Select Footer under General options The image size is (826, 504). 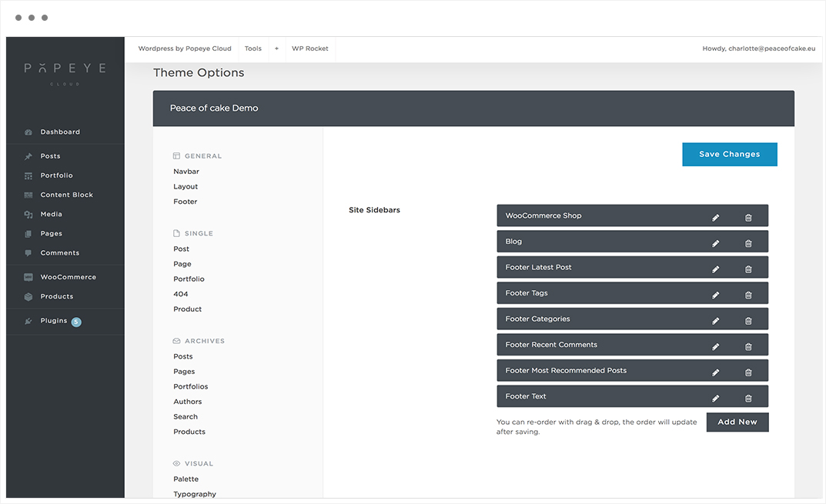coord(186,202)
